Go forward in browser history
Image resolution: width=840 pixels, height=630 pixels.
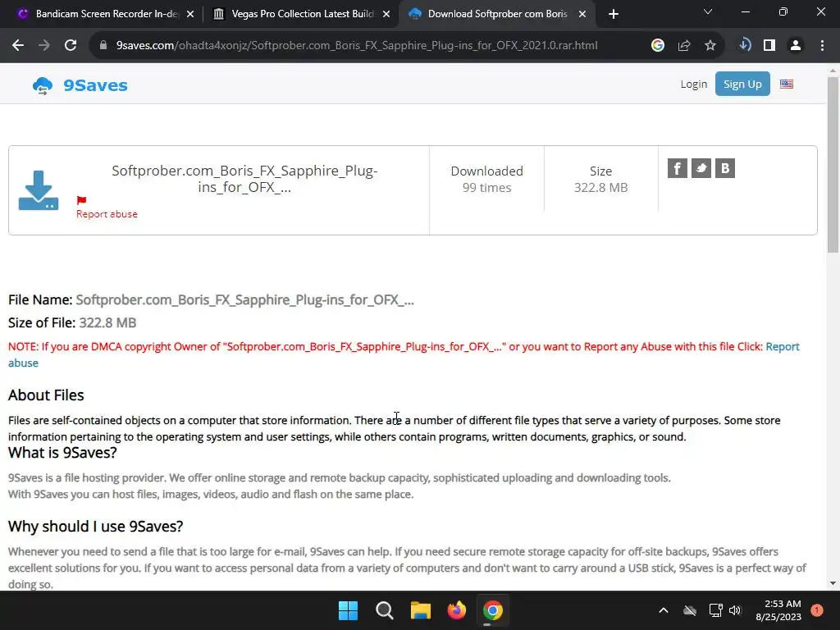(44, 46)
